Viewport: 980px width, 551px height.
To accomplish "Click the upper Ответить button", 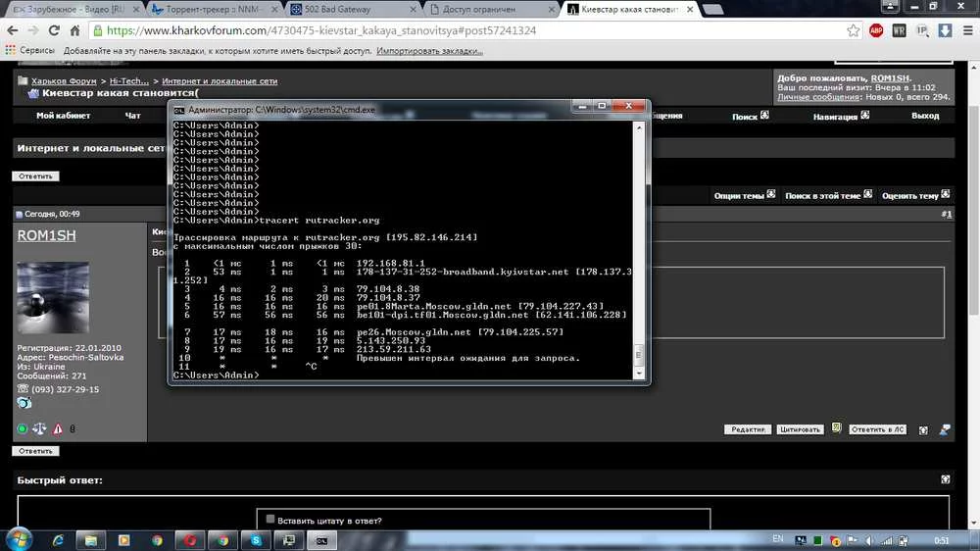I will click(x=35, y=176).
